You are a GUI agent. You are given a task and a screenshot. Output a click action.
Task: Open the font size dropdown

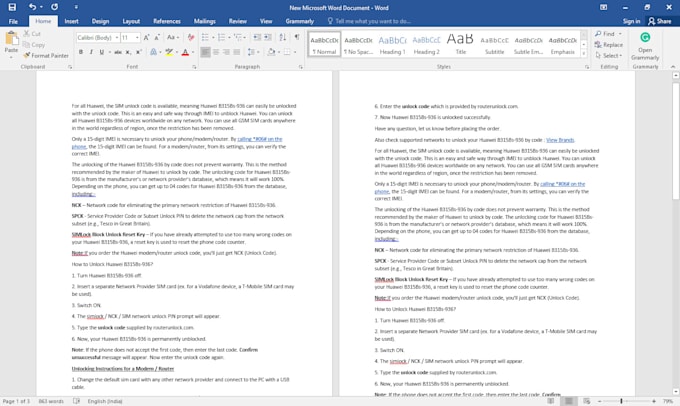137,38
